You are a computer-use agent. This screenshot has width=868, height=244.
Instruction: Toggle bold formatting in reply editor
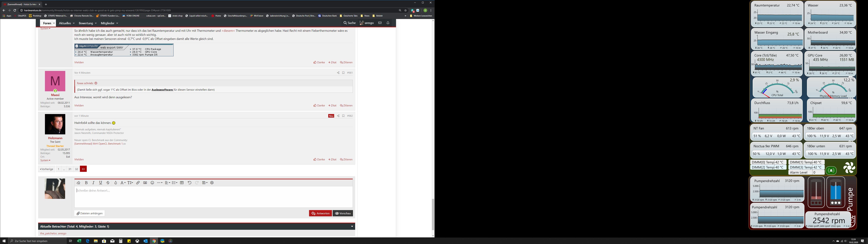pyautogui.click(x=86, y=183)
